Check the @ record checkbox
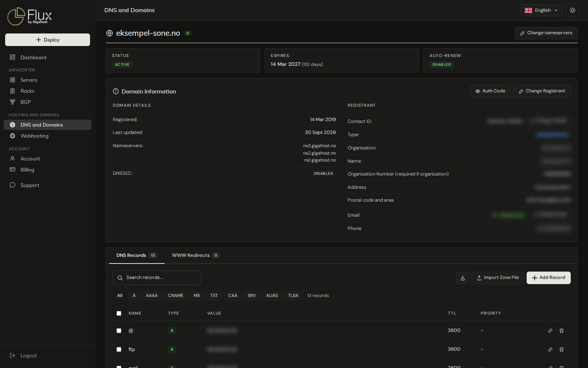 pyautogui.click(x=119, y=330)
